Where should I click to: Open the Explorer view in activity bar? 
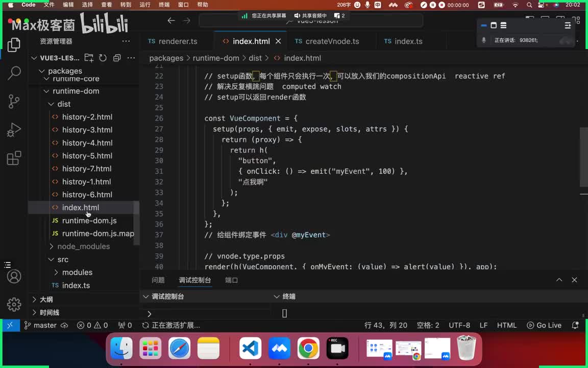click(14, 45)
